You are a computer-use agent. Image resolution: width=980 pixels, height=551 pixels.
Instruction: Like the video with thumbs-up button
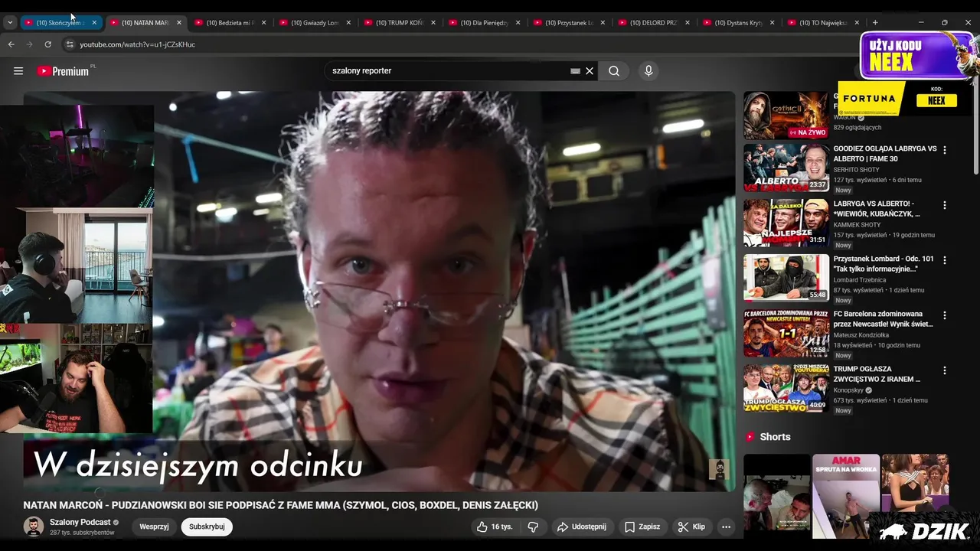495,527
